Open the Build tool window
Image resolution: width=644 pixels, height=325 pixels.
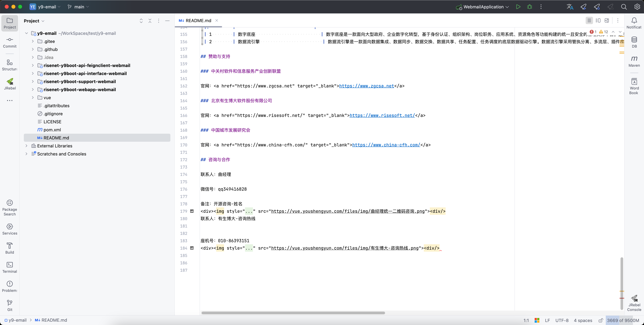(10, 248)
